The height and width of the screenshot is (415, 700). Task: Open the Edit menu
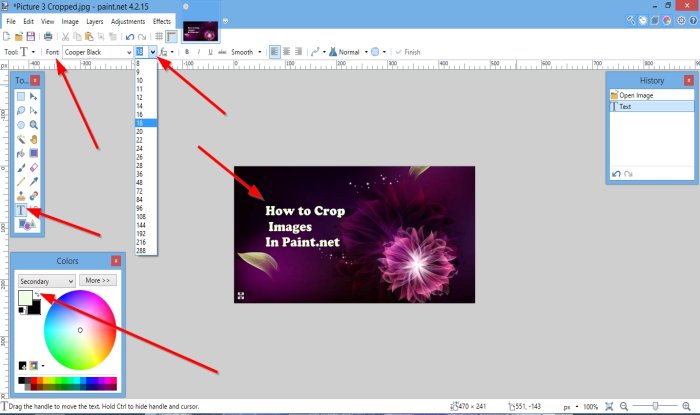[29, 21]
